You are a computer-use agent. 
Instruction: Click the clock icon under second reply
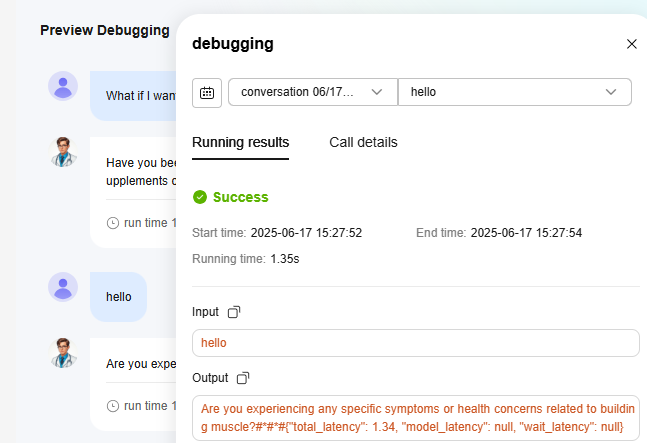tap(112, 406)
